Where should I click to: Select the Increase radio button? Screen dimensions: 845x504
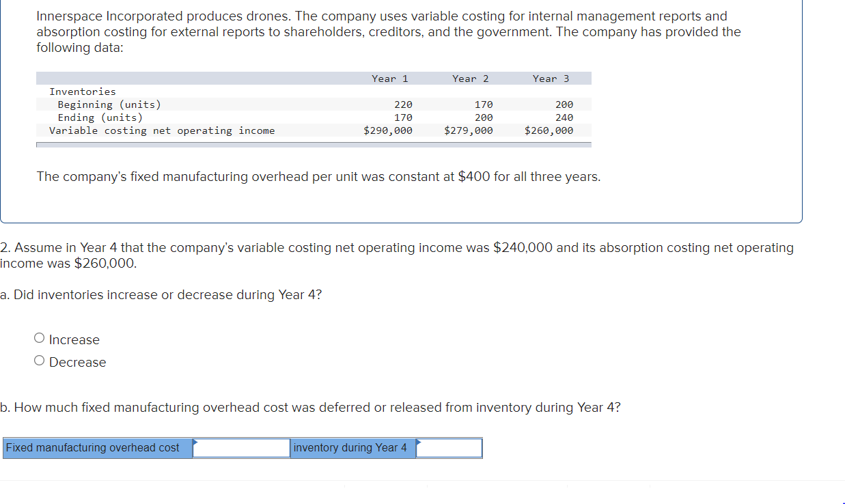(x=39, y=337)
